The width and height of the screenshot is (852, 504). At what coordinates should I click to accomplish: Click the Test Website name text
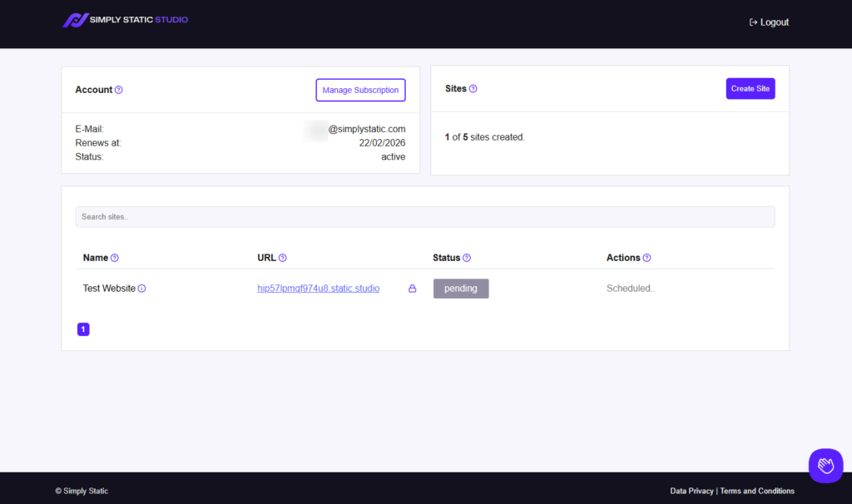[x=109, y=289]
